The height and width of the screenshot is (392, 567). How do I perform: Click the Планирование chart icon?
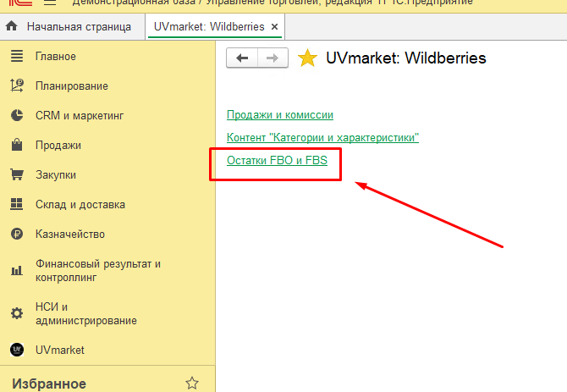(17, 86)
